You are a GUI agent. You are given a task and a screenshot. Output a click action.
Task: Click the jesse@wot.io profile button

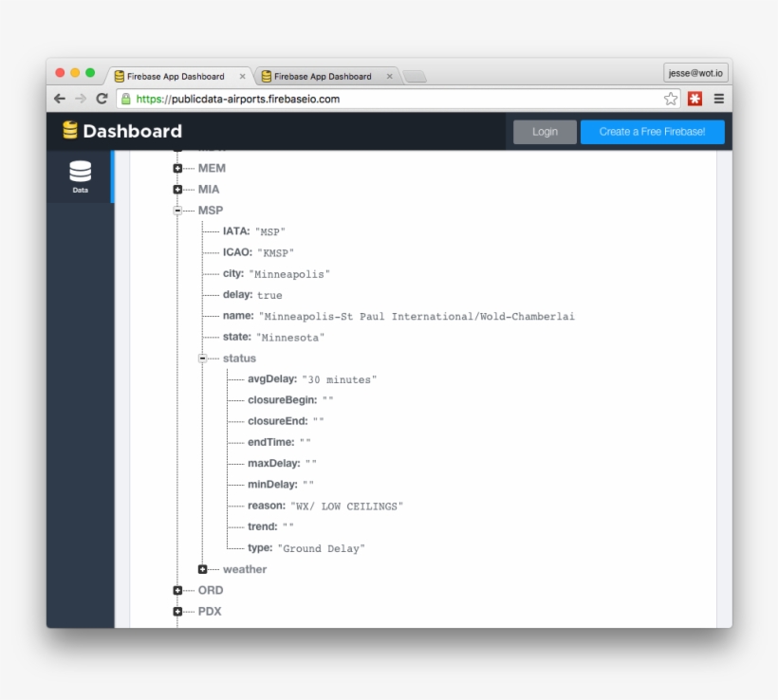coord(695,73)
